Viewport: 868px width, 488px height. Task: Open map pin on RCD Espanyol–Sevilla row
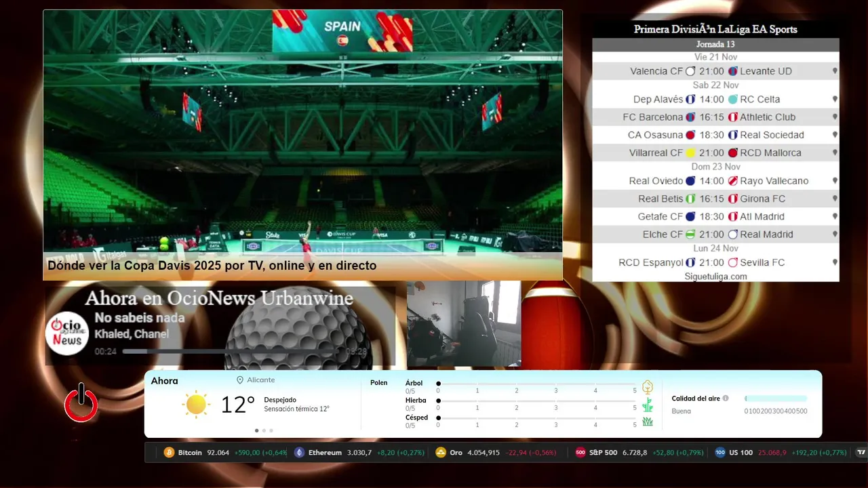[835, 262]
